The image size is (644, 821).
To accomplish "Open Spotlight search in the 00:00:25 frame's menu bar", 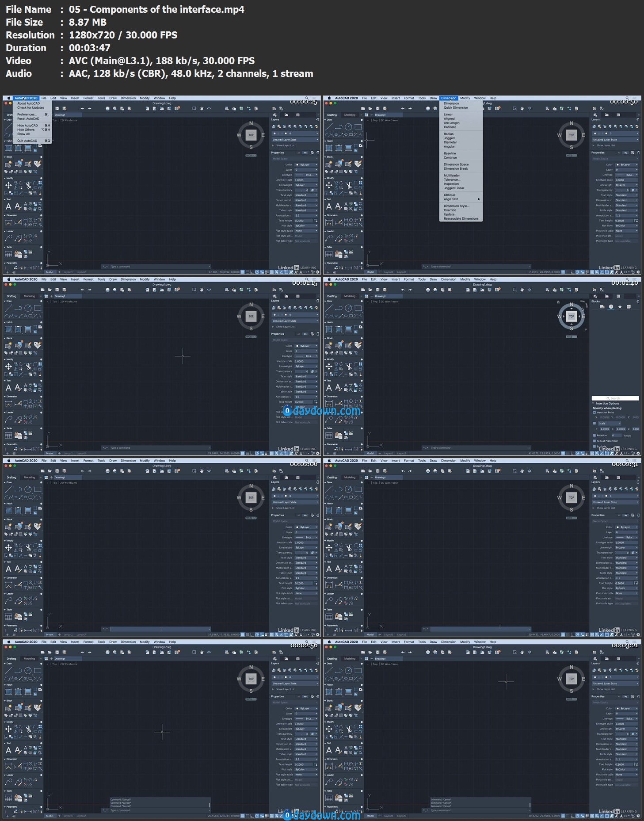I will [307, 98].
